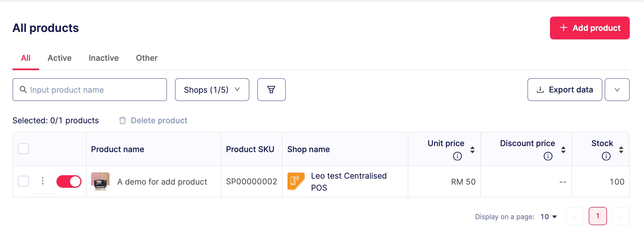This screenshot has height=234, width=644.
Task: Click the Add product button
Action: pyautogui.click(x=590, y=28)
